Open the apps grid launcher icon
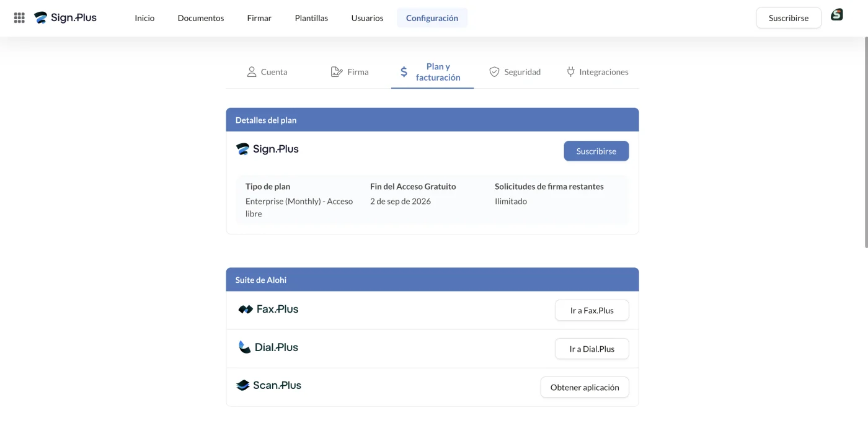The width and height of the screenshot is (868, 428). [x=19, y=18]
